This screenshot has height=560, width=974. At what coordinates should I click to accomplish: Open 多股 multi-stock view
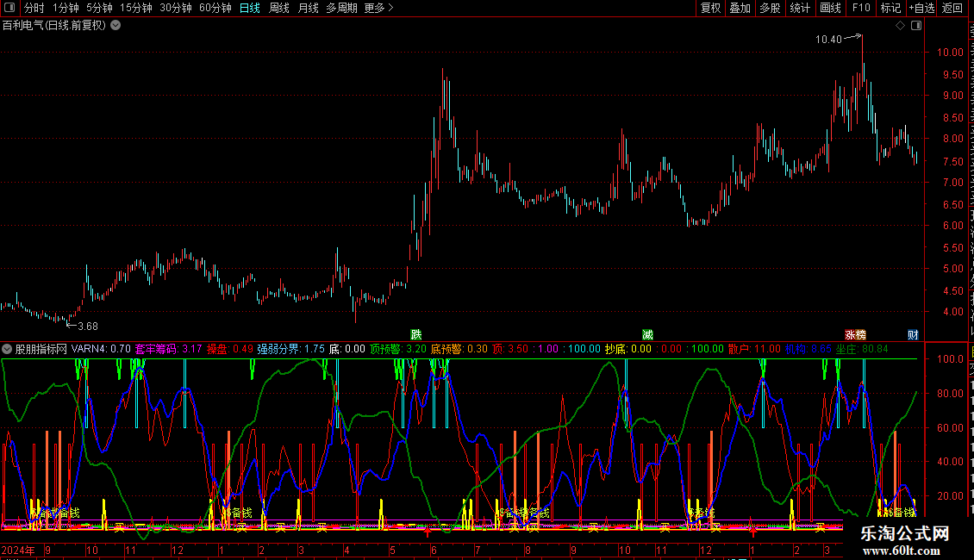(770, 8)
